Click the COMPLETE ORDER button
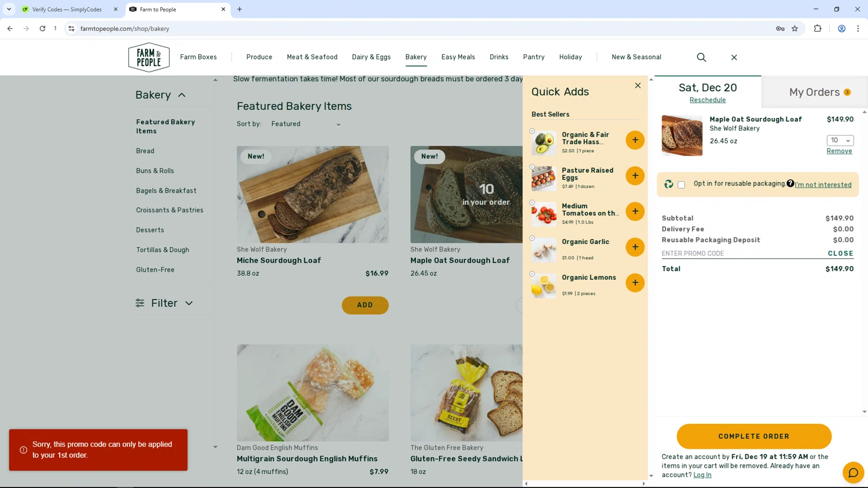Screen dimensions: 868x488 point(754,437)
